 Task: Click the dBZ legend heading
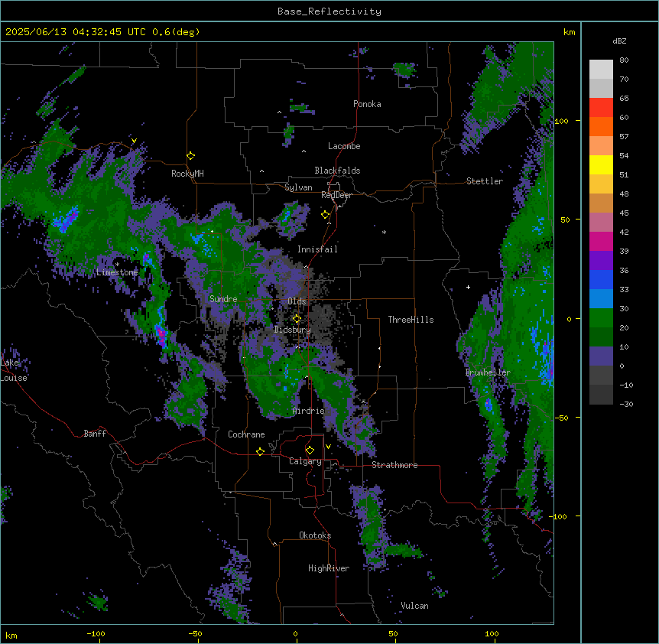click(619, 41)
